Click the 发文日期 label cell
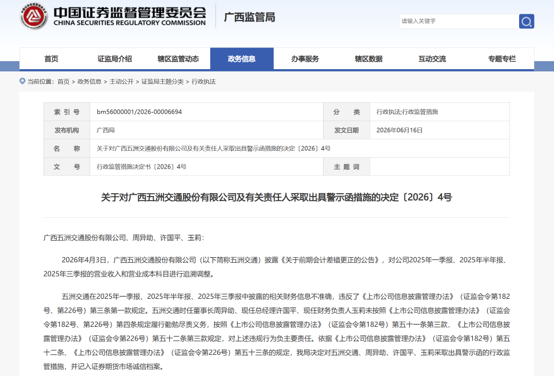554x376 pixels. tap(347, 130)
